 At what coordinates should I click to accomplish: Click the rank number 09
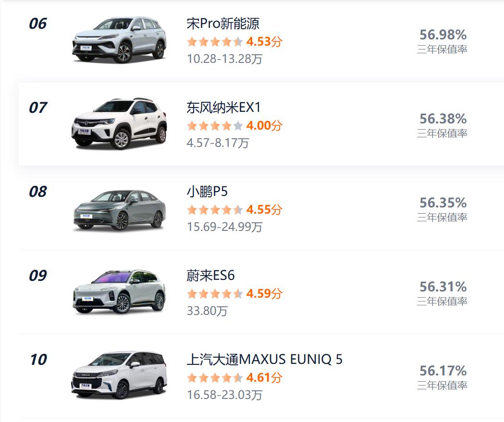pyautogui.click(x=38, y=276)
